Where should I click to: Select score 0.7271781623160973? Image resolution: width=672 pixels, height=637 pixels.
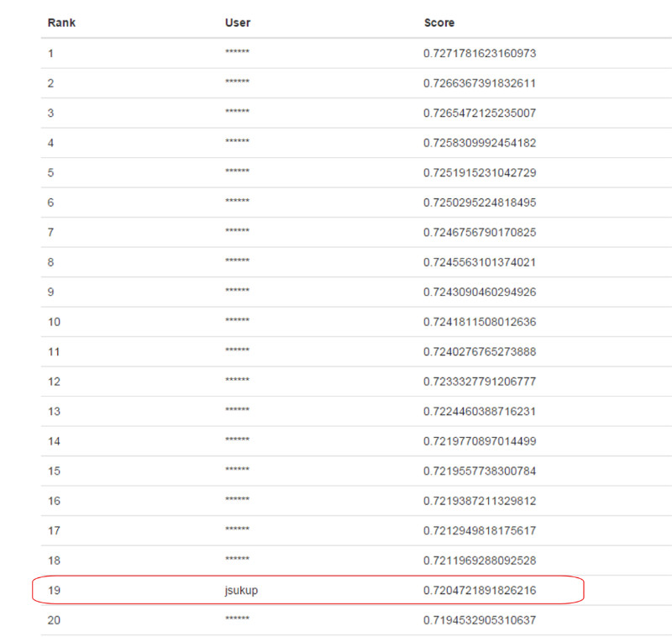[x=480, y=53]
